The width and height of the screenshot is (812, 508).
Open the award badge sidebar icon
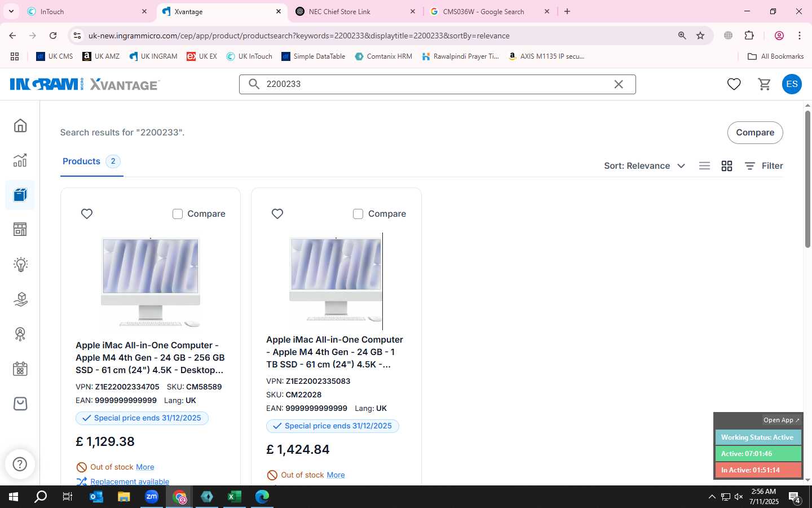coord(20,334)
